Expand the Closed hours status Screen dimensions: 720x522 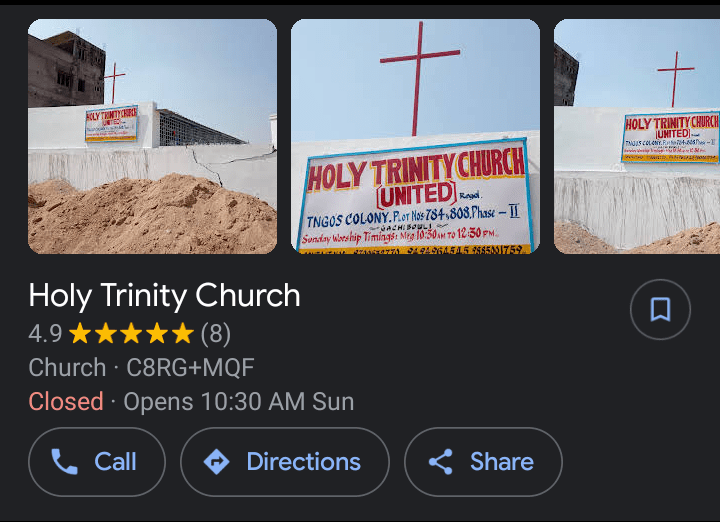pyautogui.click(x=66, y=401)
